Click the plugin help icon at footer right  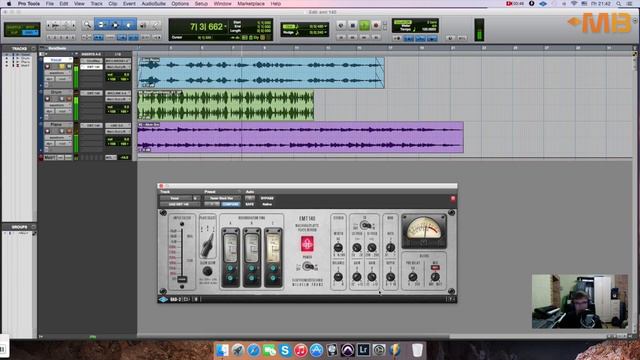451,299
